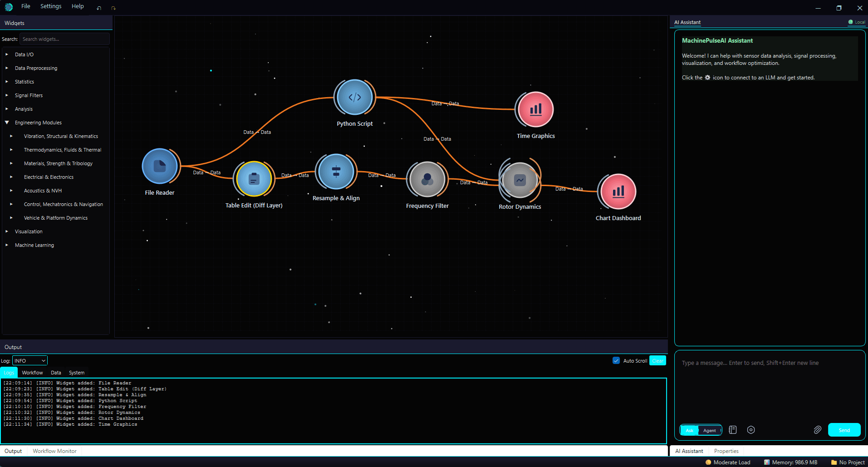Select the Resample & Align node icon
Screen dimensions: 868x467
click(336, 172)
